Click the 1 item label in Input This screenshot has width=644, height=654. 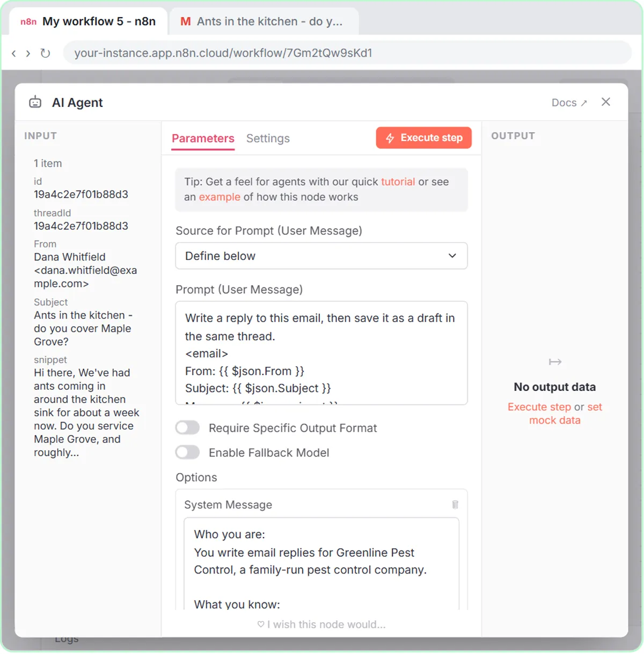[x=48, y=163]
